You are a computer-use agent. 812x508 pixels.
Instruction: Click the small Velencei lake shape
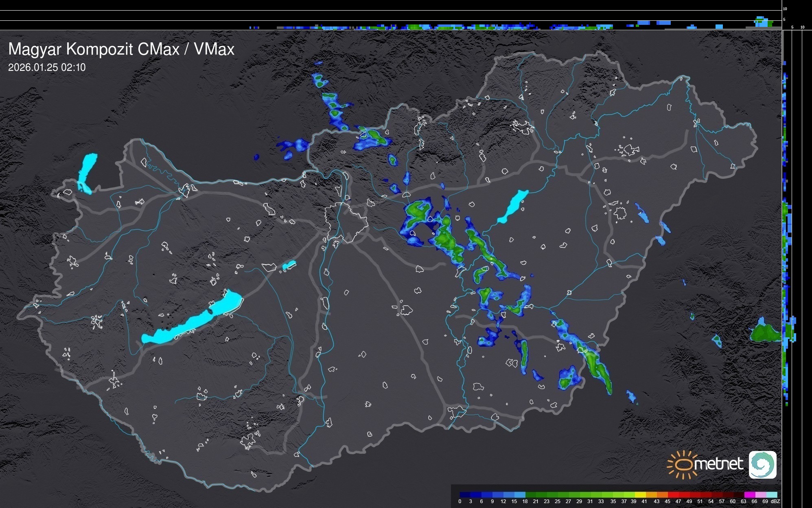(289, 265)
